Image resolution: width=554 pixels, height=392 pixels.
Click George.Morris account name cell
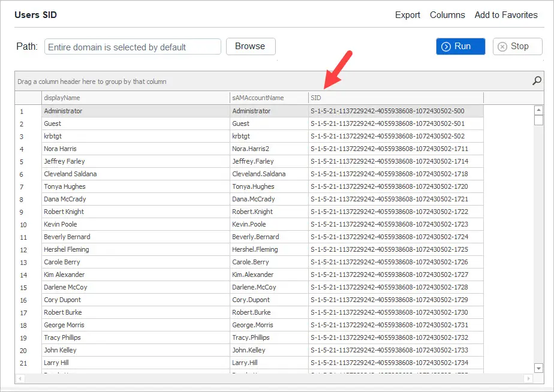269,325
